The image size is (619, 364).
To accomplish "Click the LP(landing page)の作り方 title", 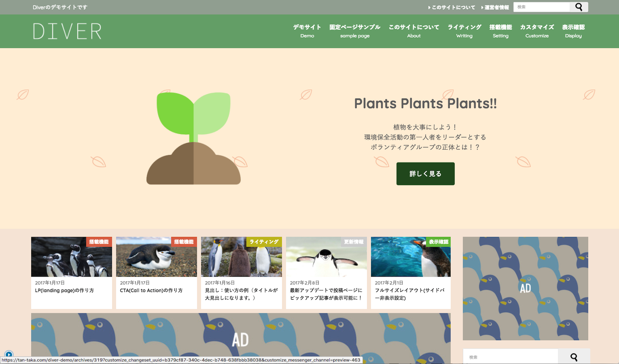I will click(64, 290).
